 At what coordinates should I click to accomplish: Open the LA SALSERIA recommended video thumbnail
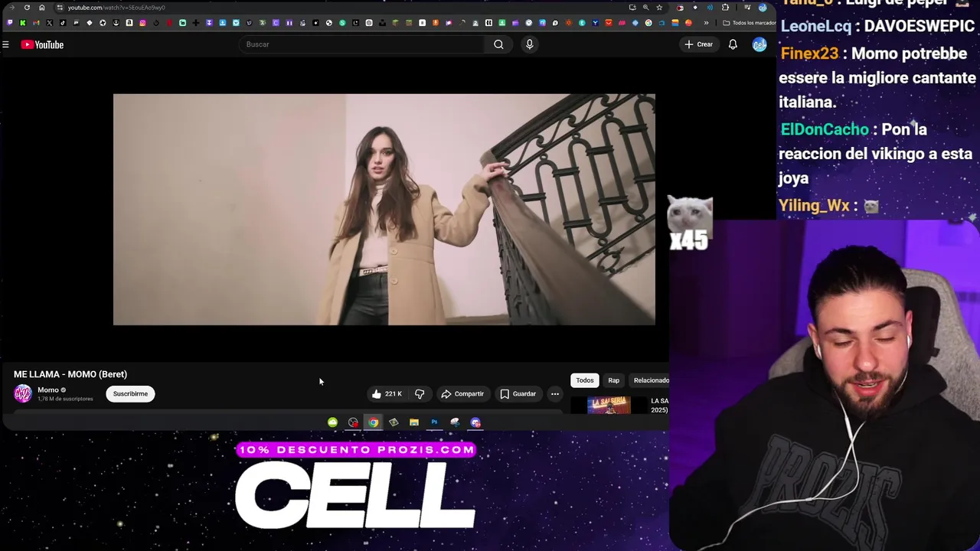point(609,405)
